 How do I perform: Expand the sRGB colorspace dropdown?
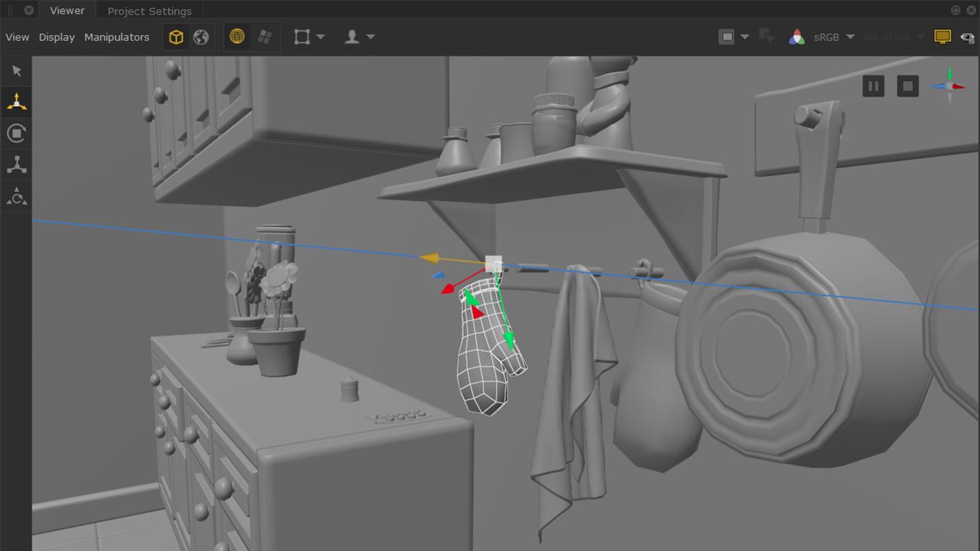point(850,37)
